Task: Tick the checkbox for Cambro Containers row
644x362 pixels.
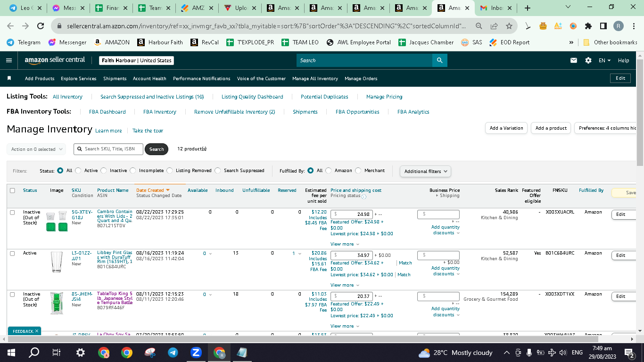Action: point(13,213)
